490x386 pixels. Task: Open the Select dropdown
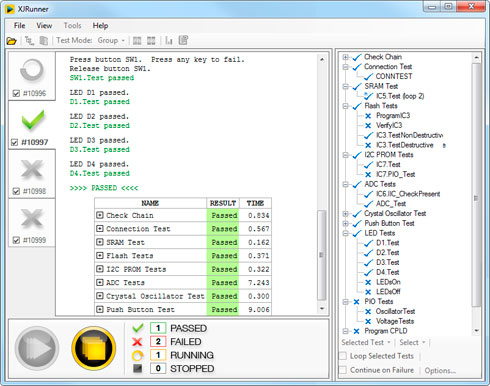(412, 342)
